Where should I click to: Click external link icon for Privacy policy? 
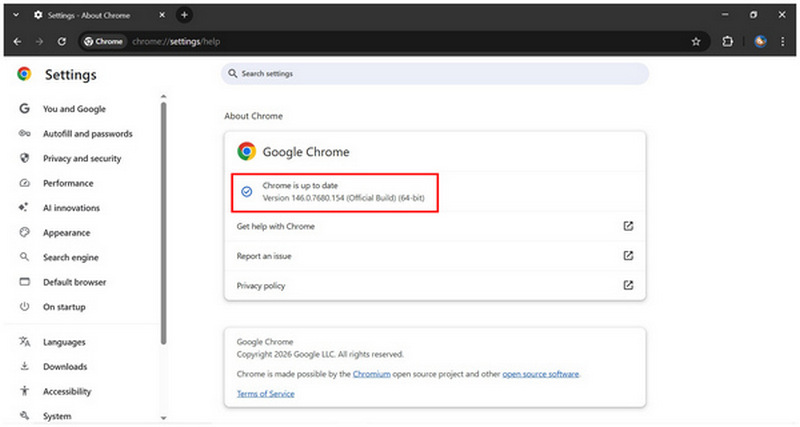(628, 285)
